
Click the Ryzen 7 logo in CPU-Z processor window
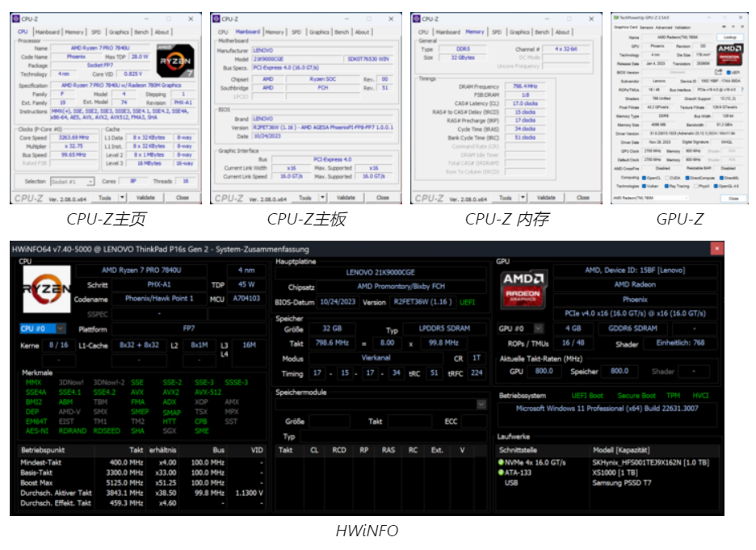pyautogui.click(x=175, y=61)
